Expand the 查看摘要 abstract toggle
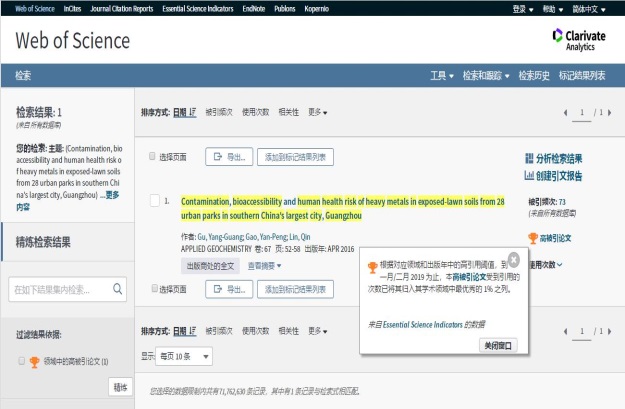The height and width of the screenshot is (409, 625). pyautogui.click(x=264, y=265)
